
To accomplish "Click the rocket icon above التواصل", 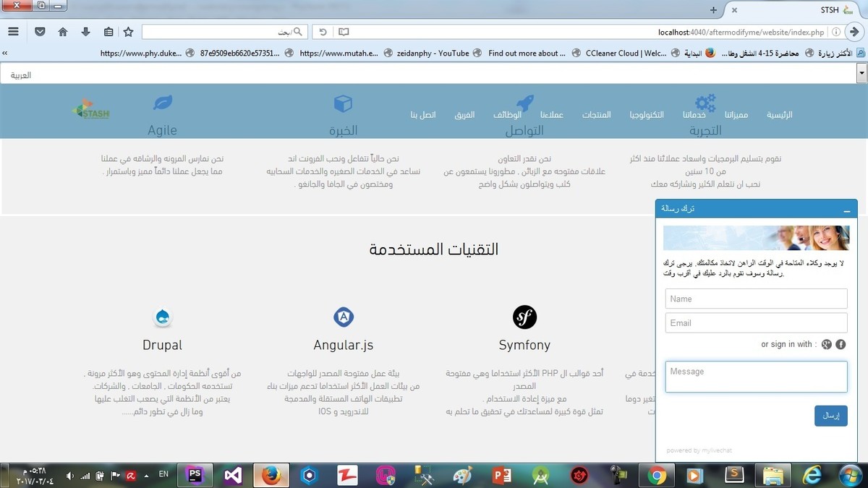I will coord(524,103).
